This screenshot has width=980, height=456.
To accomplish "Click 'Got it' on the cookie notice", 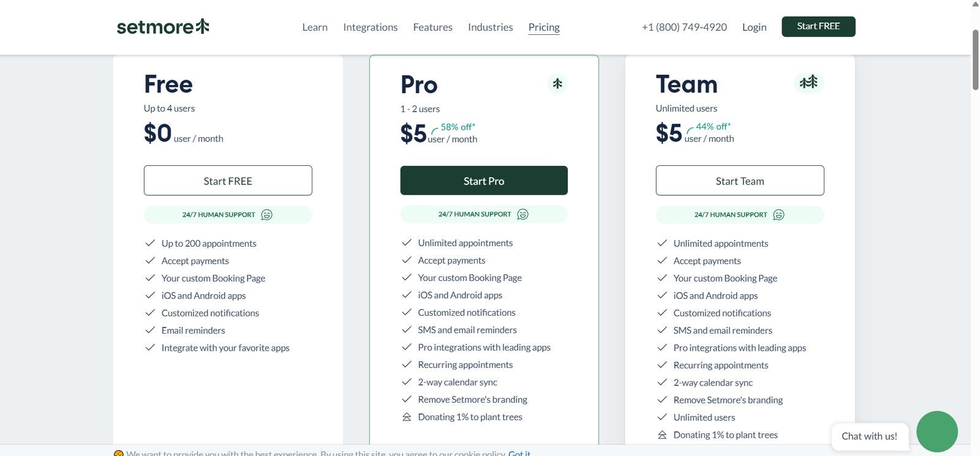I will coord(519,453).
